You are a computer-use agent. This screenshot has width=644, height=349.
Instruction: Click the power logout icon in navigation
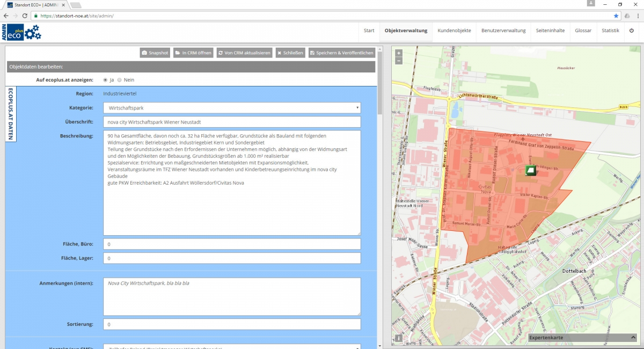pyautogui.click(x=631, y=31)
